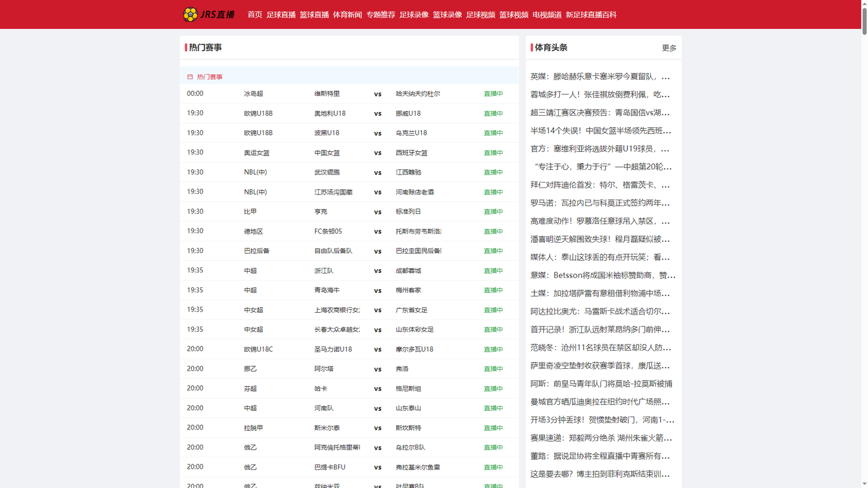The height and width of the screenshot is (488, 868).
Task: Open headline 意媒：Betsson将成国米袖标赞助商
Action: [x=603, y=275]
